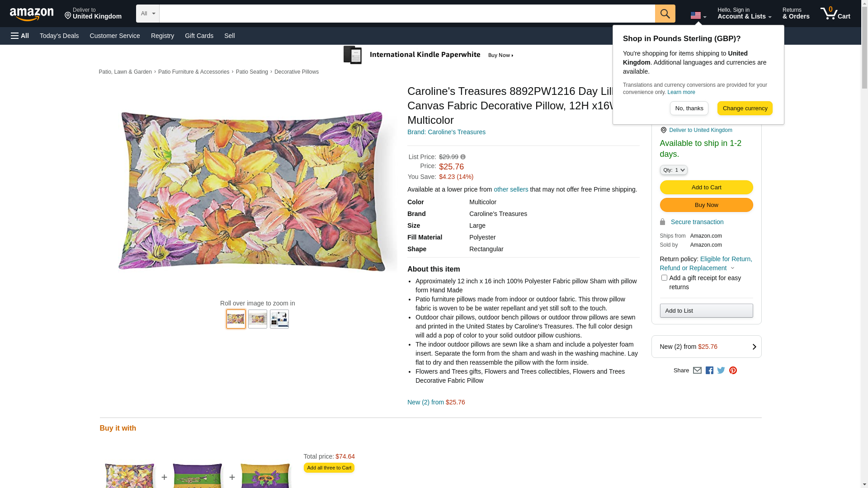Share on Pinterest icon
This screenshot has width=868, height=488.
(733, 371)
